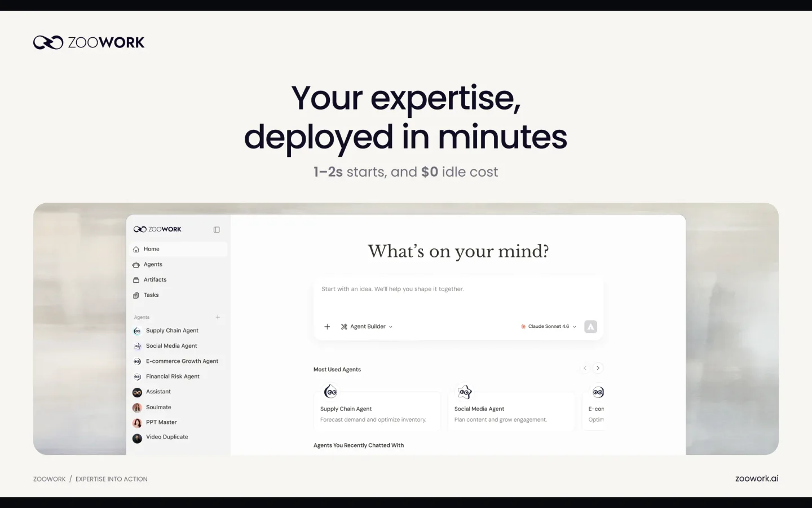This screenshot has height=508, width=812.
Task: Open the Home page in the sidebar
Action: point(178,249)
